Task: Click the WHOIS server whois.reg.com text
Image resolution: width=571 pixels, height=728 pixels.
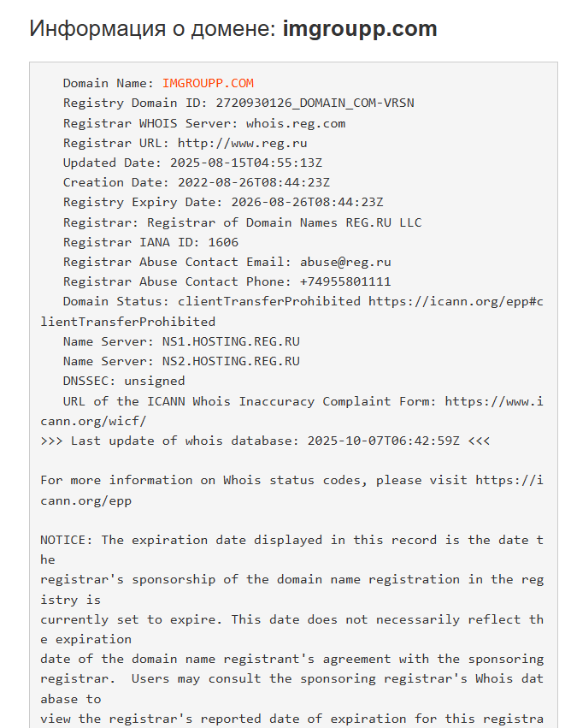Action: coord(296,123)
